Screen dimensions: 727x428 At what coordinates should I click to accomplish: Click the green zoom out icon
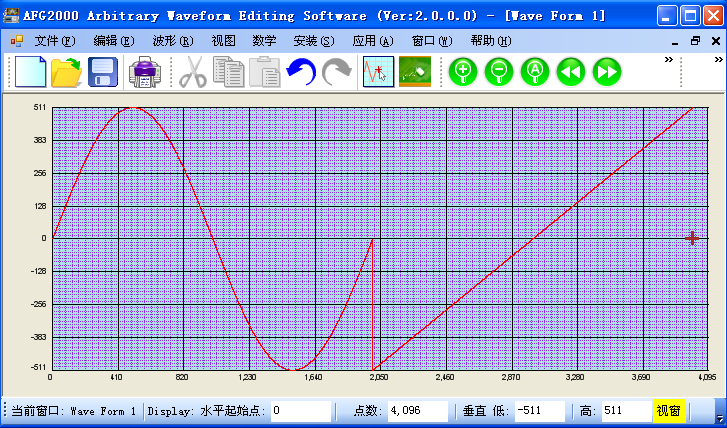(x=498, y=72)
